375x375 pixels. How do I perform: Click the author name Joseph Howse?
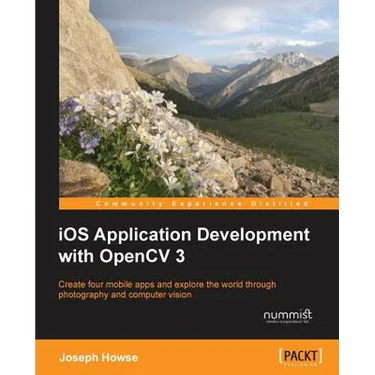click(x=98, y=358)
